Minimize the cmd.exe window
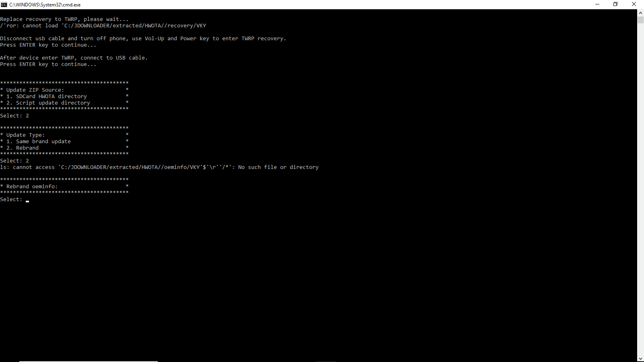The height and width of the screenshot is (362, 644). (x=597, y=4)
